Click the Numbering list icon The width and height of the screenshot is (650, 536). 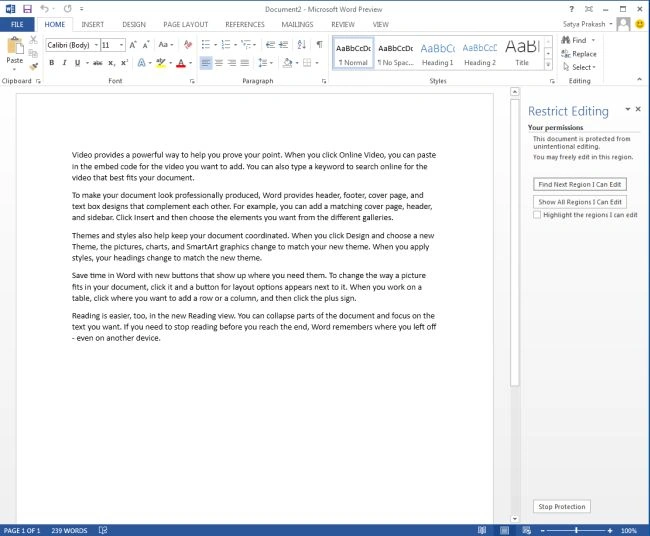[x=226, y=44]
